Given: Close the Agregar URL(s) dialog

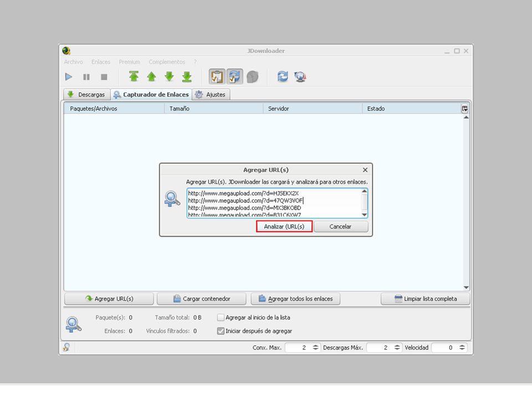Looking at the screenshot, I should [x=365, y=170].
